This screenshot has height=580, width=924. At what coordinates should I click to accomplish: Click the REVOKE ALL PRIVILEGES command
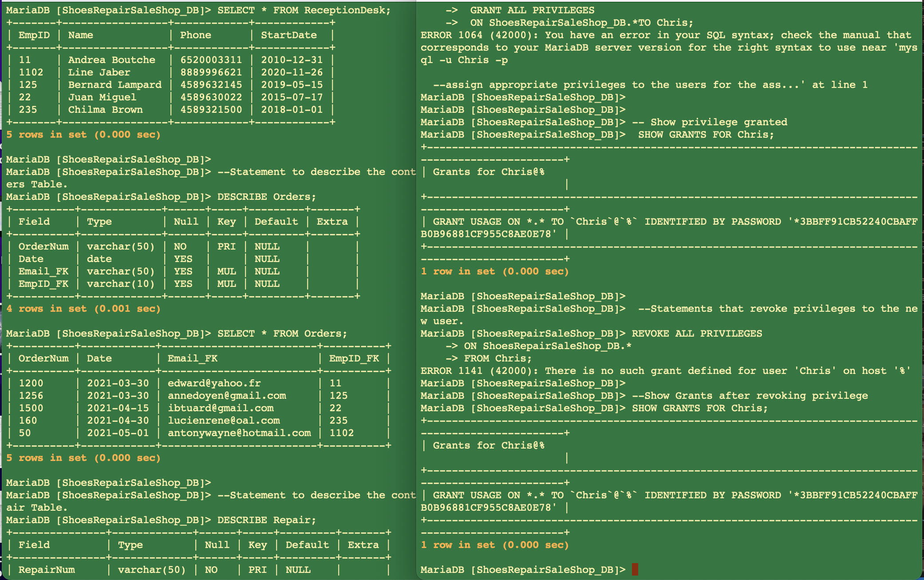click(697, 334)
